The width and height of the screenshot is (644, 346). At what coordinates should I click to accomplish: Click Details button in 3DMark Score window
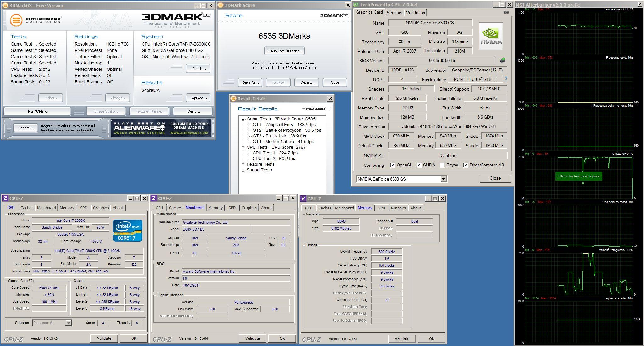(307, 82)
